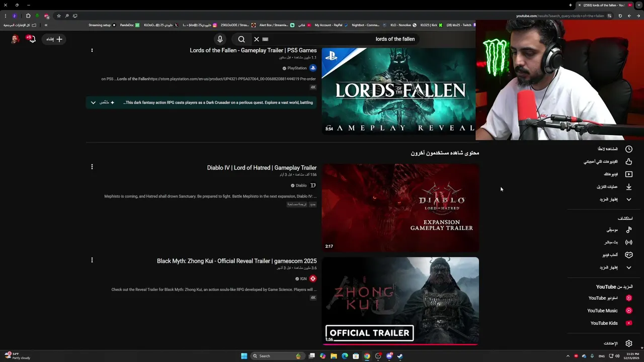
Task: Open the YouTube notifications bell
Action: tap(32, 39)
